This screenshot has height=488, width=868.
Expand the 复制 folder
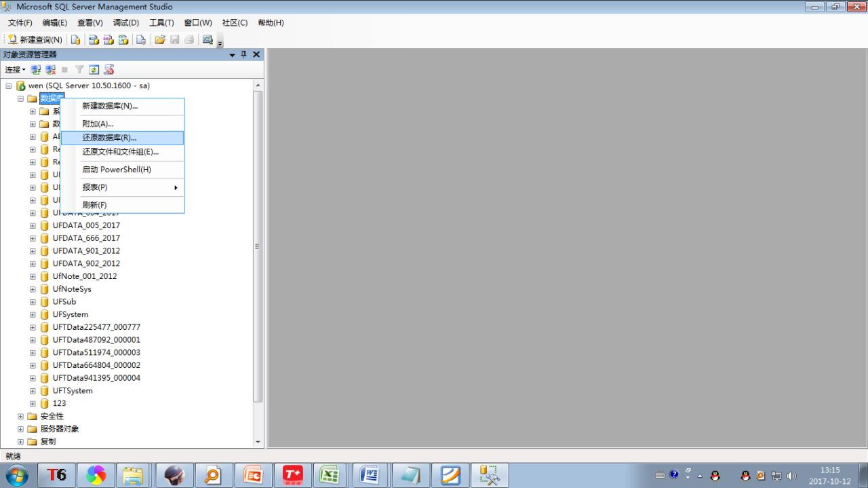coord(20,442)
